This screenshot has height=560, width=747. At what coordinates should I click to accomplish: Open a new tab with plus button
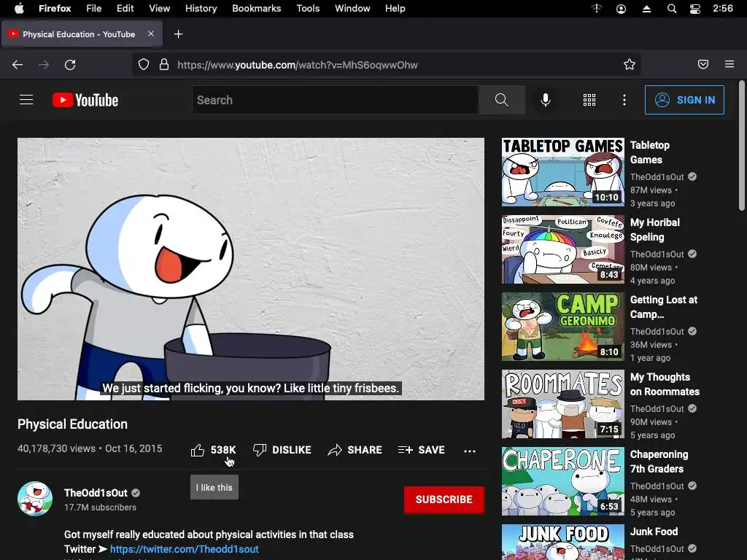click(178, 34)
